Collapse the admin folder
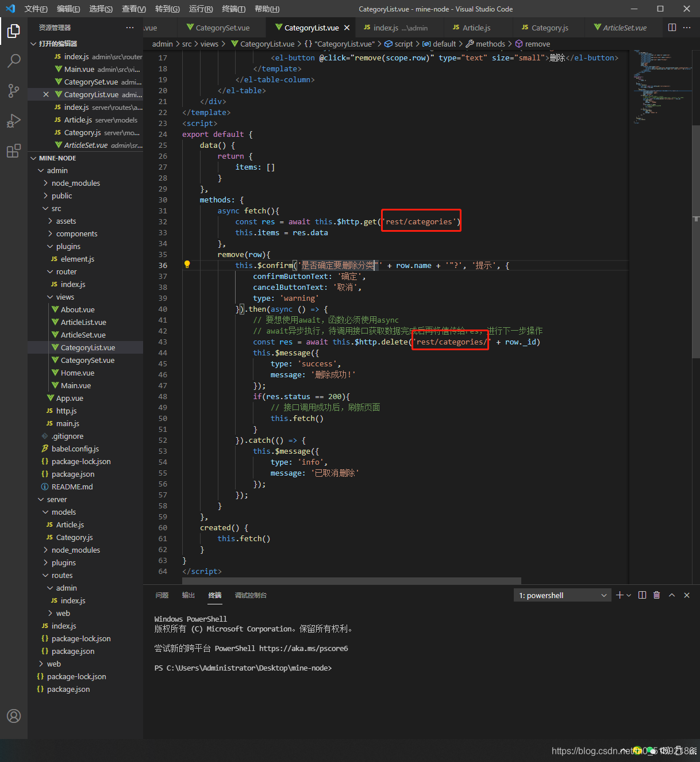This screenshot has height=762, width=700. pyautogui.click(x=85, y=170)
